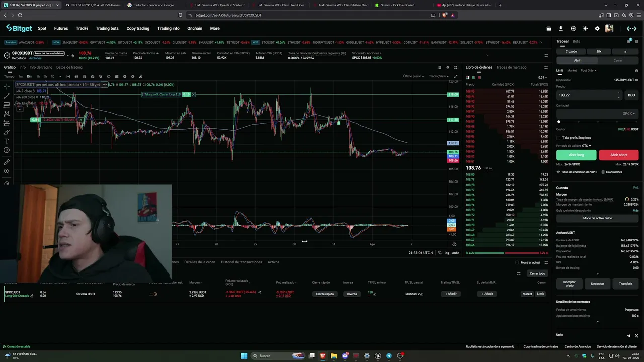
Task: Open Windows Start menu
Action: [244, 356]
